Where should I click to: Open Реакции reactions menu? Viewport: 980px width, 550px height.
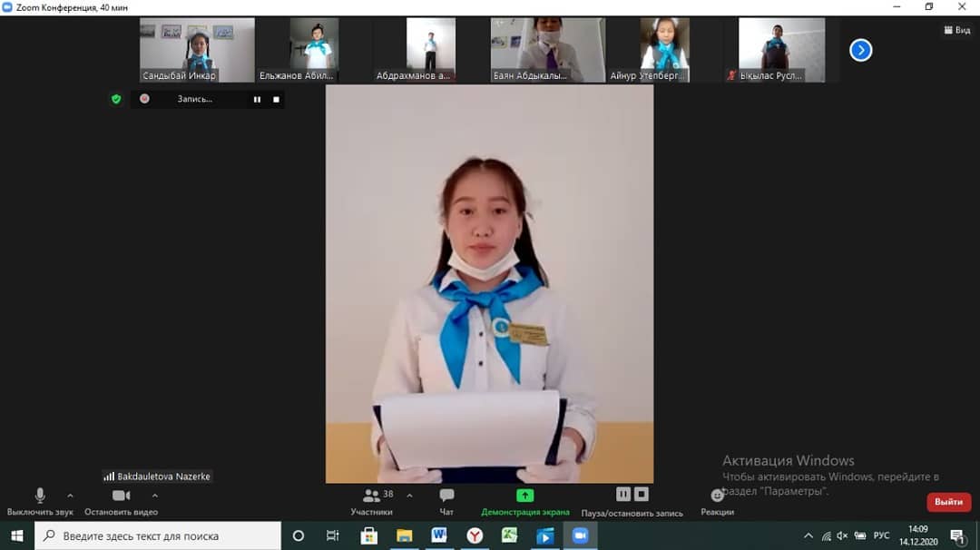(718, 502)
